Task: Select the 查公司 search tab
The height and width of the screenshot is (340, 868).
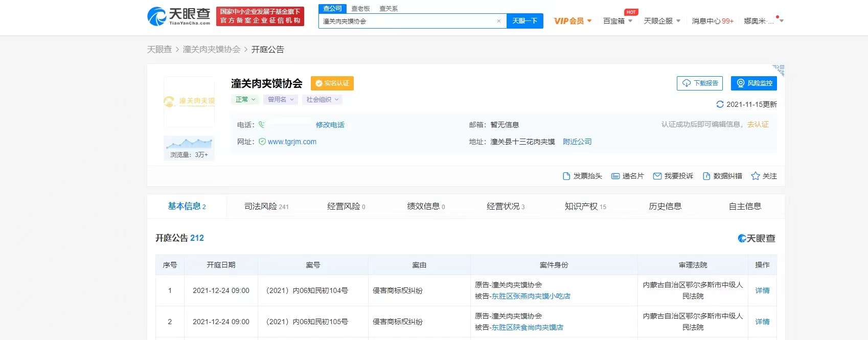Action: coord(332,9)
